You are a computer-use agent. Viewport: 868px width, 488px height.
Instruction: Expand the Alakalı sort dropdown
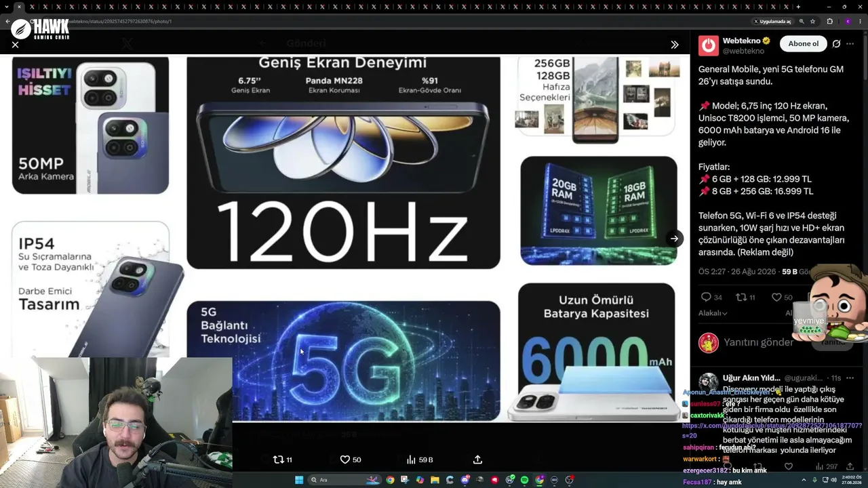pyautogui.click(x=713, y=313)
